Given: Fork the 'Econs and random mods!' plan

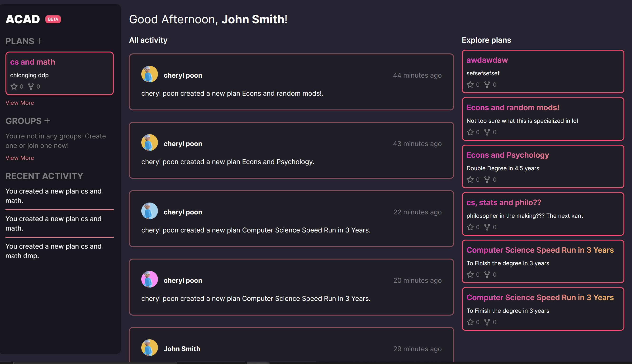Looking at the screenshot, I should (487, 132).
